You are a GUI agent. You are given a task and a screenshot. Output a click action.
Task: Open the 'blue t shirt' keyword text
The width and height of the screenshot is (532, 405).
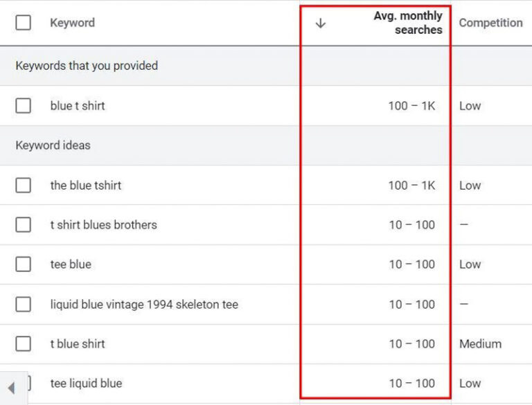[78, 106]
